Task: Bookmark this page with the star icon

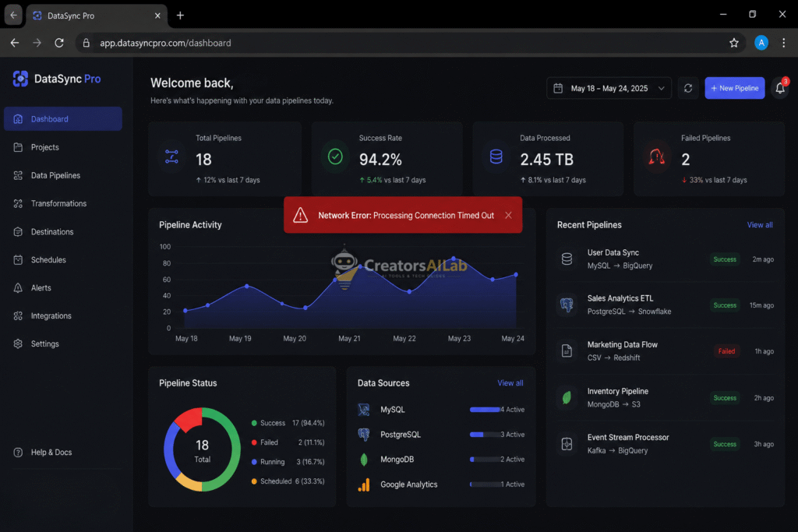Action: (734, 44)
